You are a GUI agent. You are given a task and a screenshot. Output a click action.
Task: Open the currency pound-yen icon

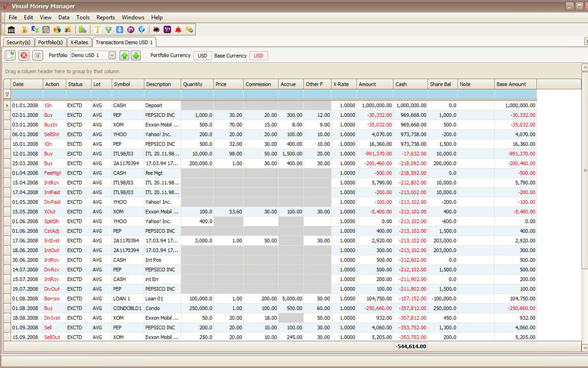35,29
